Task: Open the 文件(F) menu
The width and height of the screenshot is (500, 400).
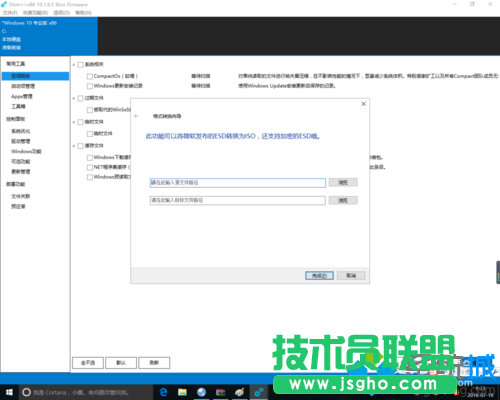Action: pos(10,13)
